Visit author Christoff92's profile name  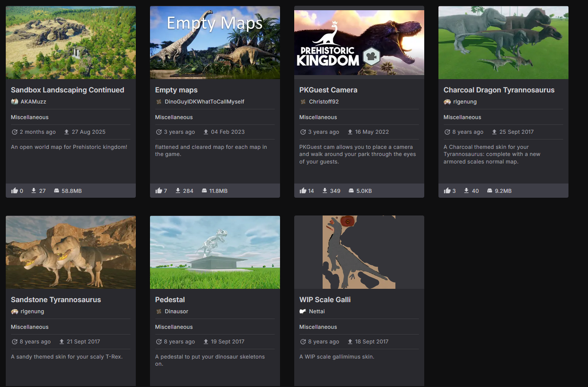[x=324, y=102]
